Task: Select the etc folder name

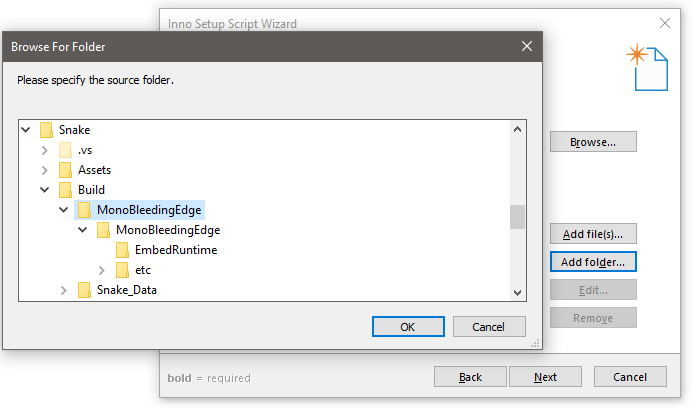Action: (x=143, y=270)
